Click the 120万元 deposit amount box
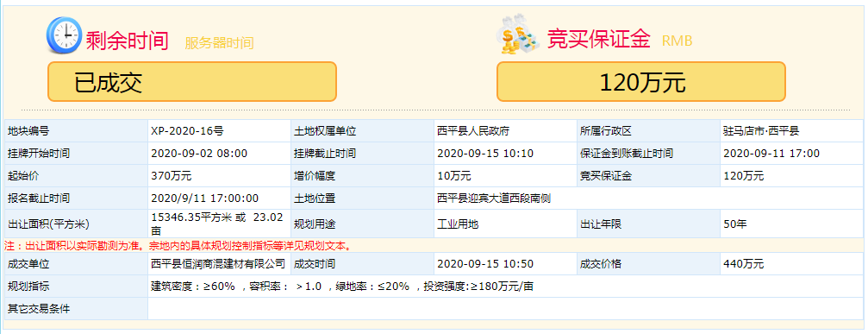 pos(641,81)
